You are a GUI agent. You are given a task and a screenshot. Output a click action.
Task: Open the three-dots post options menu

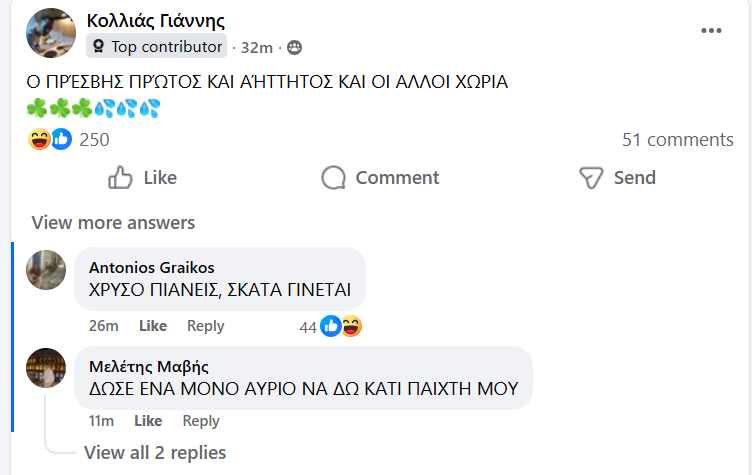click(711, 30)
